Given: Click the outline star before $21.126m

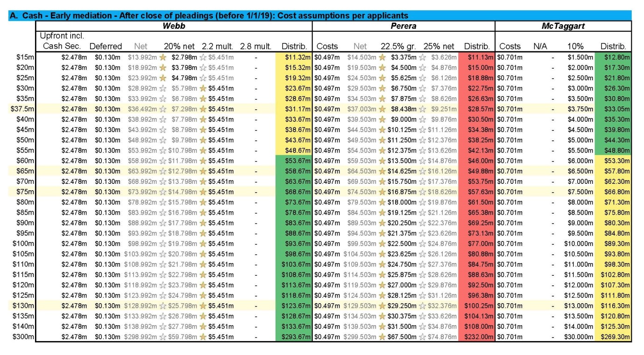Looking at the screenshot, I should pyautogui.click(x=422, y=212).
